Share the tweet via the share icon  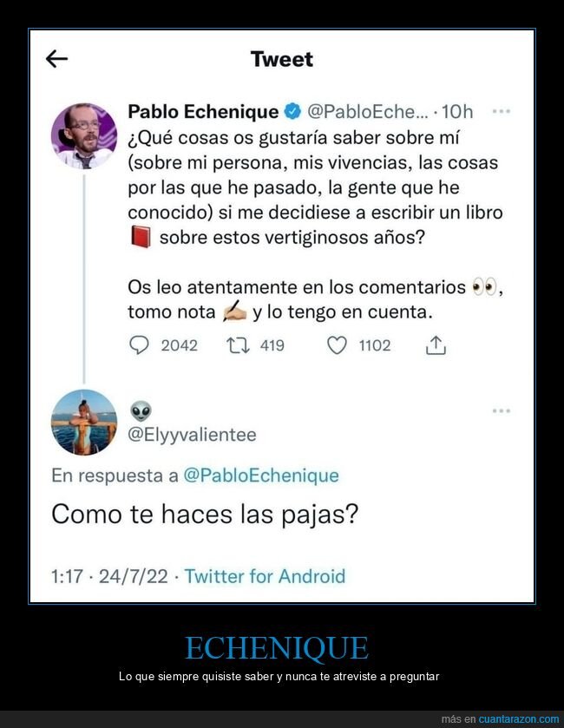[x=436, y=345]
